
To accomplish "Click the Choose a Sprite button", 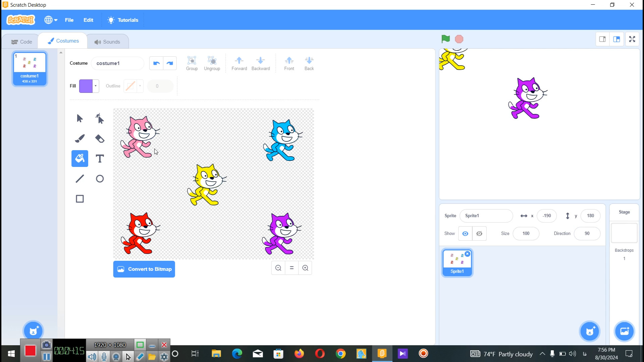I will (590, 331).
